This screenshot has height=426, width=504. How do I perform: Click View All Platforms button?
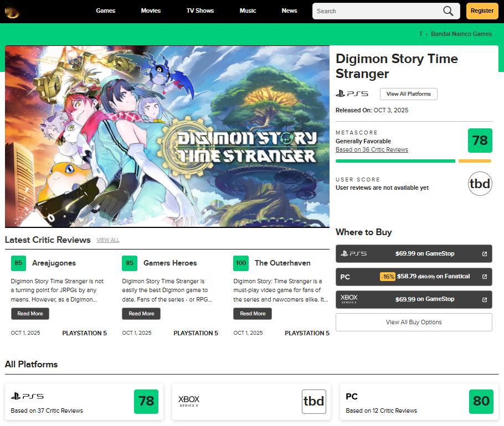[x=409, y=93]
